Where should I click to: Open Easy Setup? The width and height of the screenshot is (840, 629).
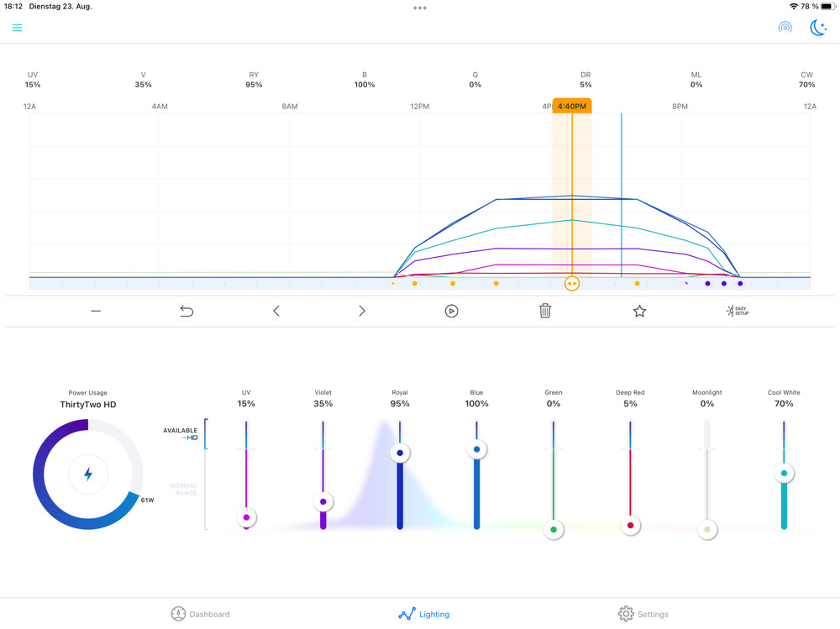(737, 311)
